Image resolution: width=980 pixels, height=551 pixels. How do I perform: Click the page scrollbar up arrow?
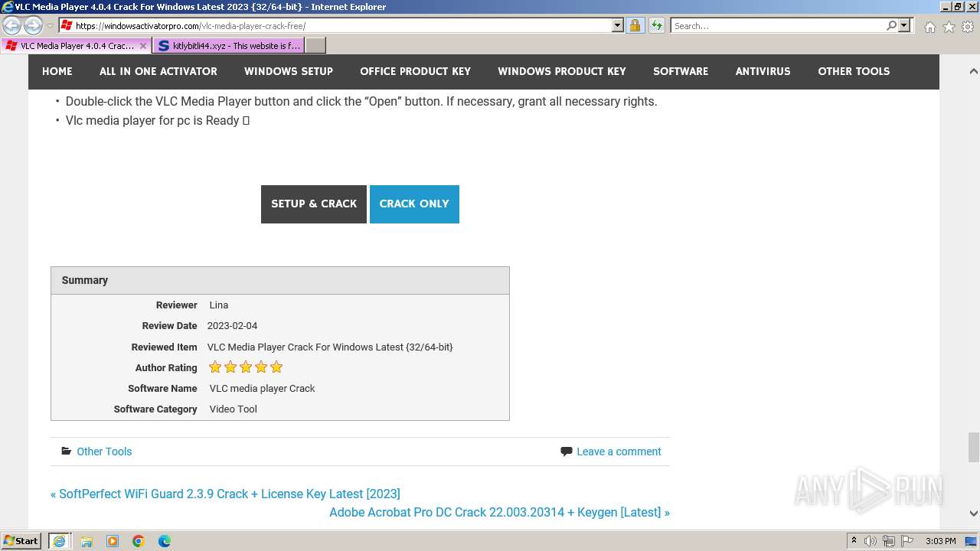tap(973, 71)
